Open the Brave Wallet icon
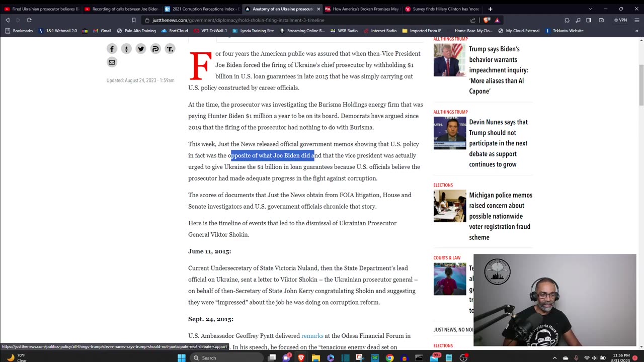The height and width of the screenshot is (362, 644). tap(601, 20)
